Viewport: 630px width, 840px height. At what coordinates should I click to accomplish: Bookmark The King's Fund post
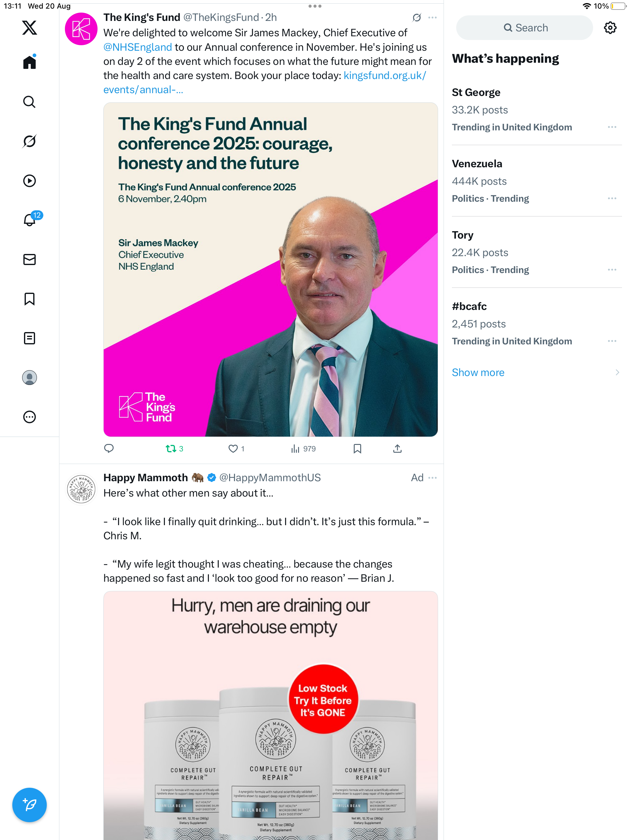[x=357, y=449]
